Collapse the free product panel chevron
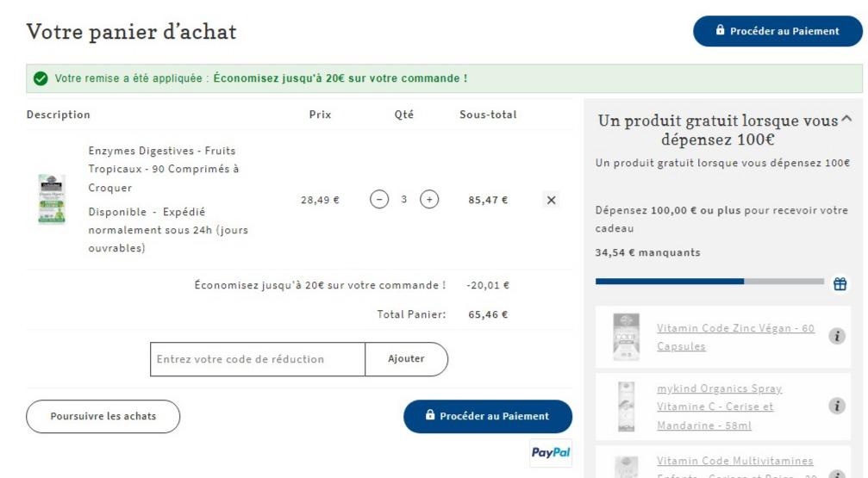This screenshot has height=478, width=868. (846, 119)
